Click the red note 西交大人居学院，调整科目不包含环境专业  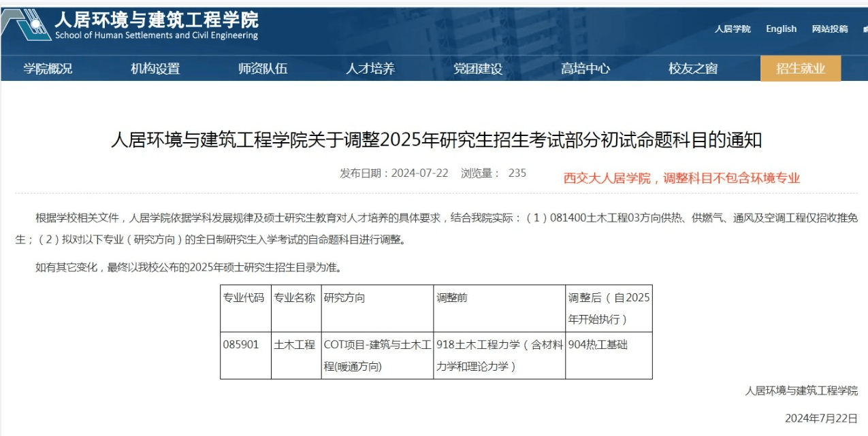(681, 178)
